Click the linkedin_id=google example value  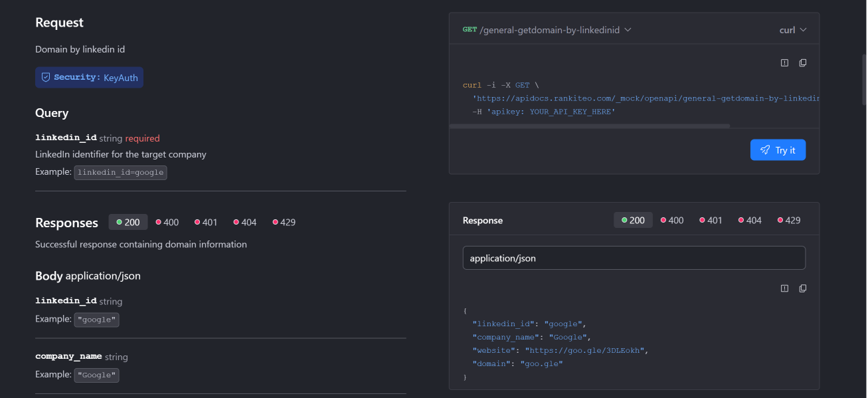point(120,172)
